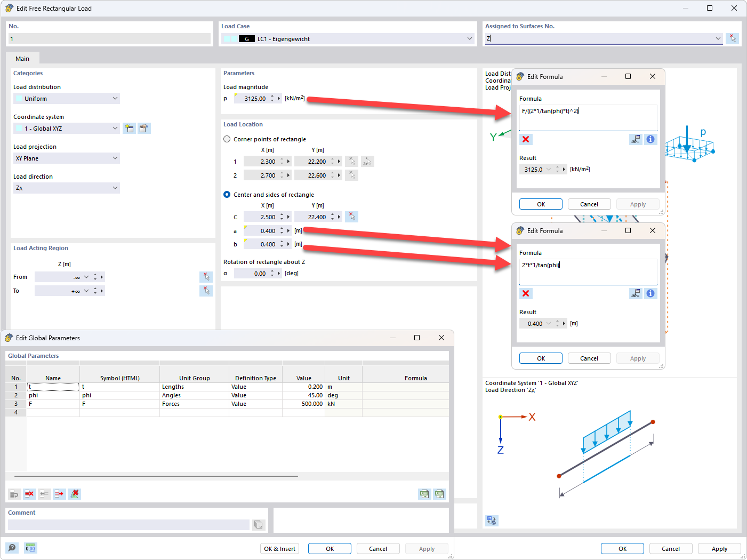The image size is (747, 560).
Task: Click the Name column header in parameters table
Action: pos(53,378)
